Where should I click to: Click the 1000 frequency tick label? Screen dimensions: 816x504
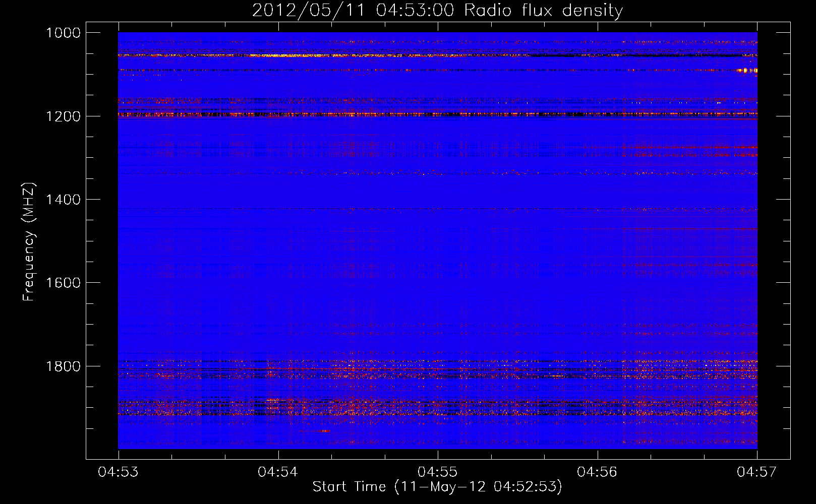pos(63,33)
